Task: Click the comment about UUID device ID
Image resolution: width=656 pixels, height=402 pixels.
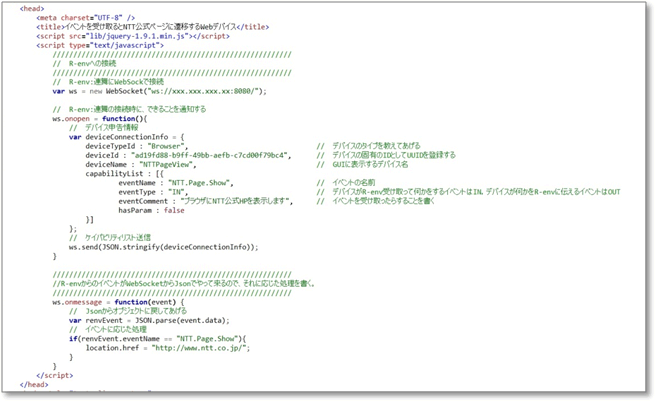Action: pyautogui.click(x=386, y=155)
